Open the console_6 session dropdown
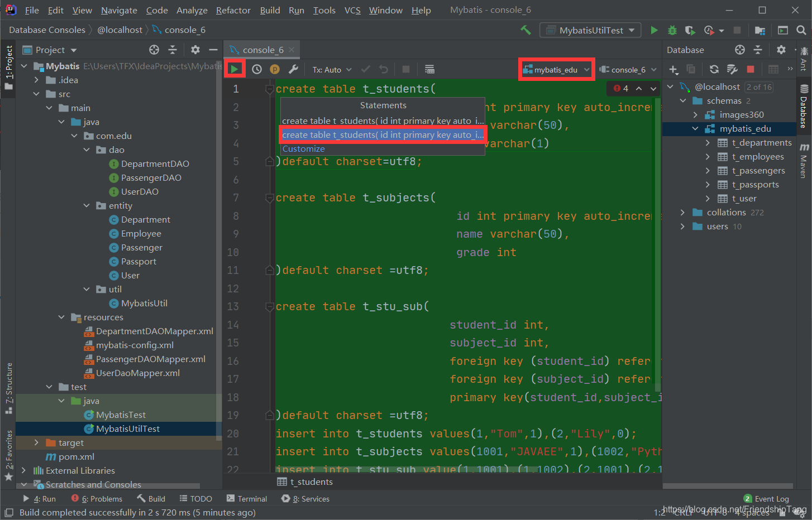This screenshot has width=812, height=520. pos(628,70)
